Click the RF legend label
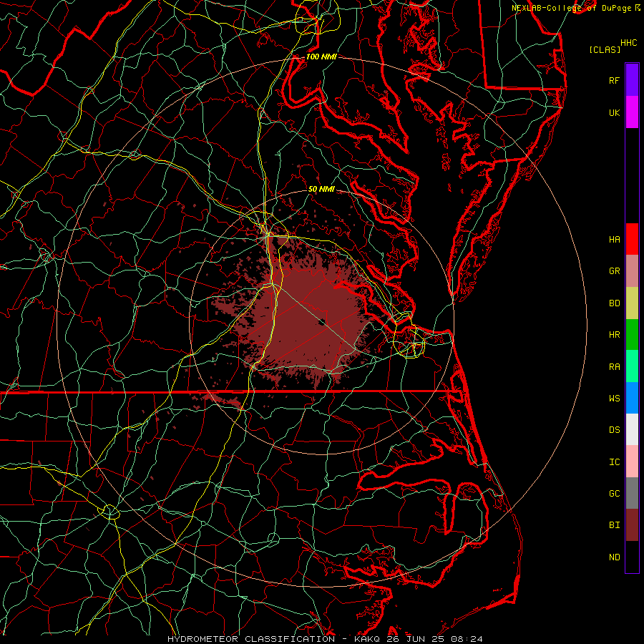 [614, 80]
